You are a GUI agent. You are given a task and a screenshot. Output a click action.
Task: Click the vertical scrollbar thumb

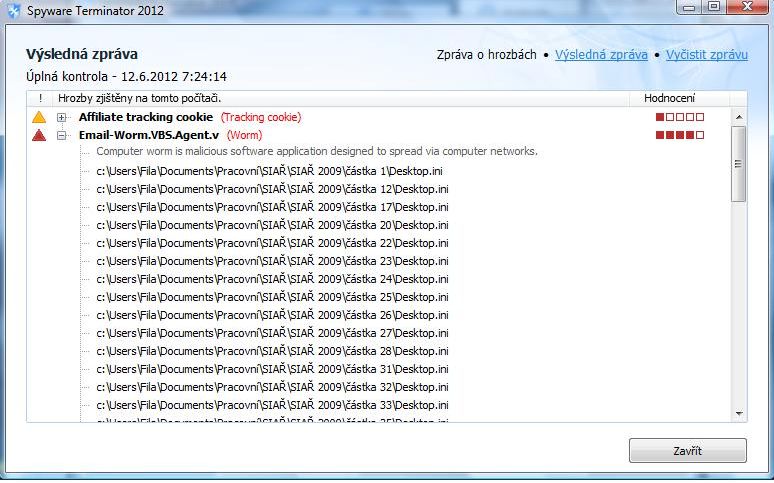point(738,163)
